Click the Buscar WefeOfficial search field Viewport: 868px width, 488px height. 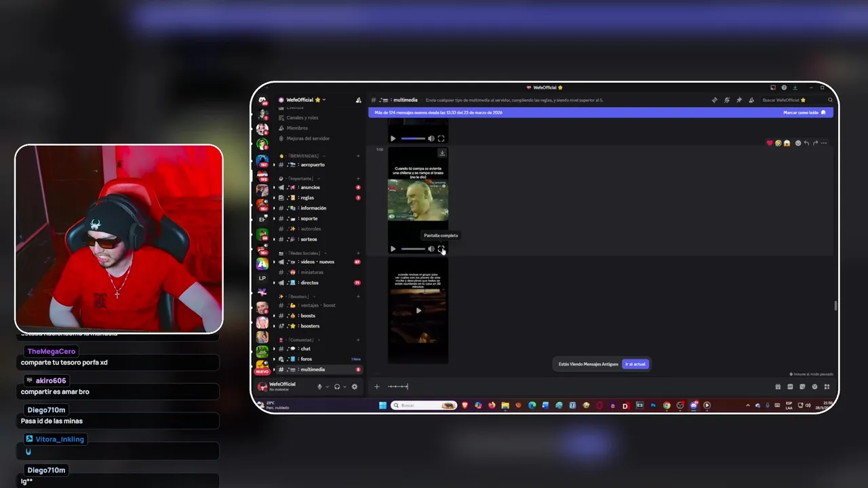click(x=796, y=100)
